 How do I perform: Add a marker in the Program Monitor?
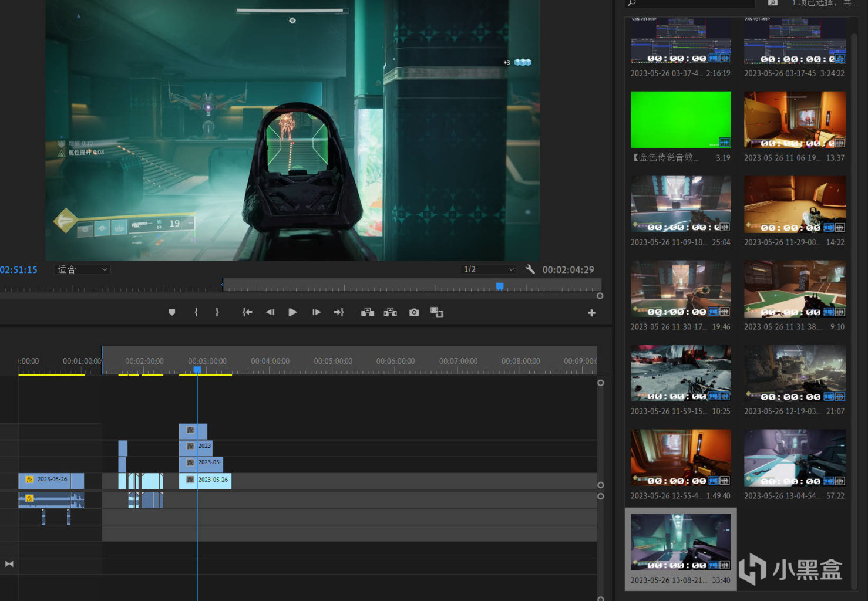click(172, 312)
